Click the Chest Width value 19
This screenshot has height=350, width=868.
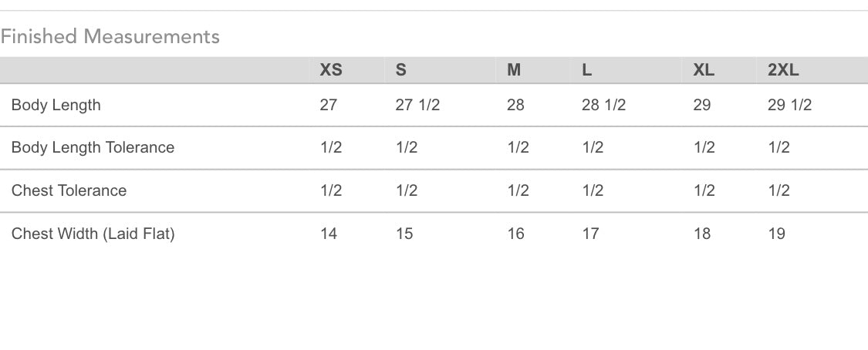(777, 234)
